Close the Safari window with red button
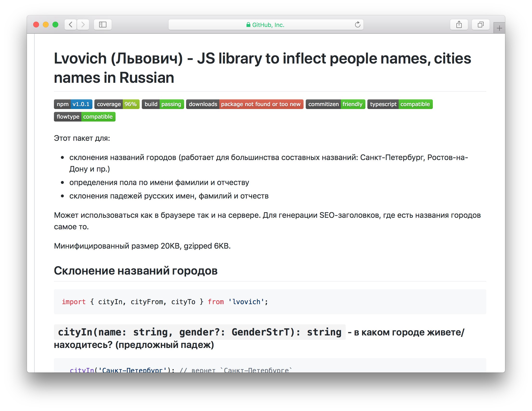Screen dimensions: 532x411 (36, 25)
